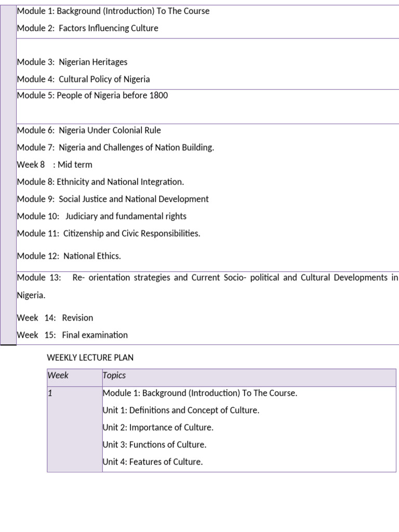The image size is (399, 532).
Task: Select the week number '1' cell
Action: (75, 429)
